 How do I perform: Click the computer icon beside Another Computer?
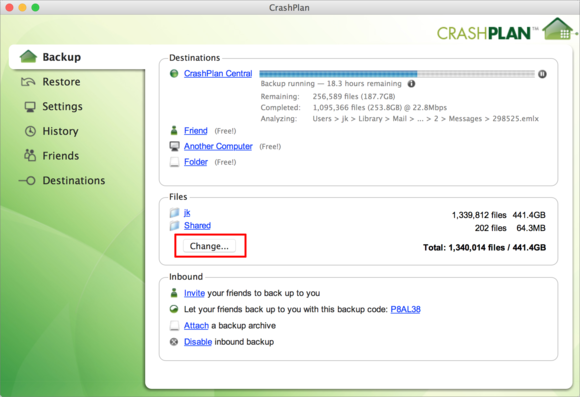point(174,146)
